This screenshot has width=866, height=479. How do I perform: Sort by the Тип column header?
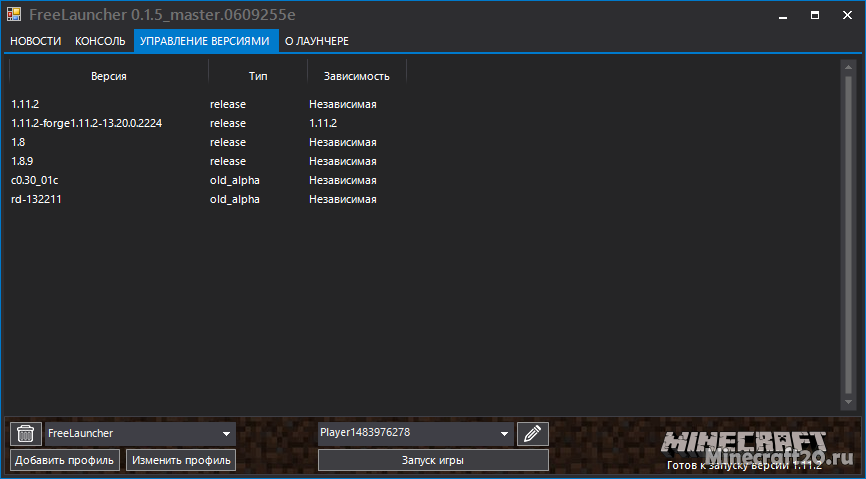tap(258, 76)
